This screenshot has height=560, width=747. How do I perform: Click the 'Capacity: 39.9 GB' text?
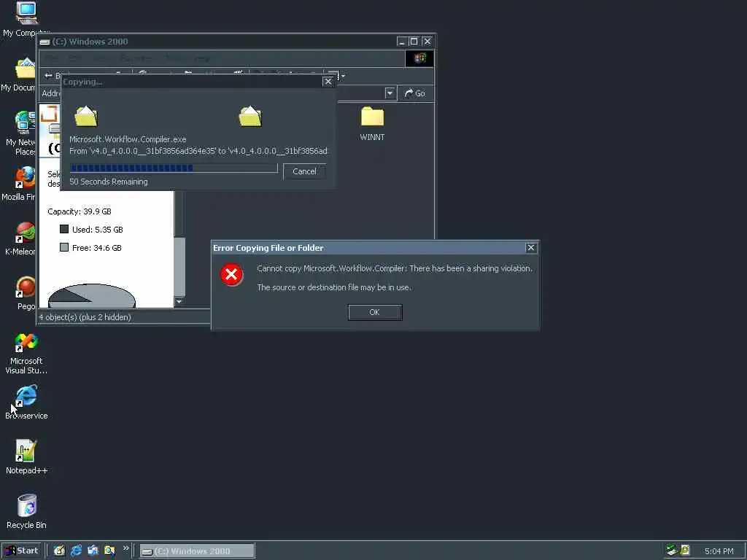click(x=79, y=211)
